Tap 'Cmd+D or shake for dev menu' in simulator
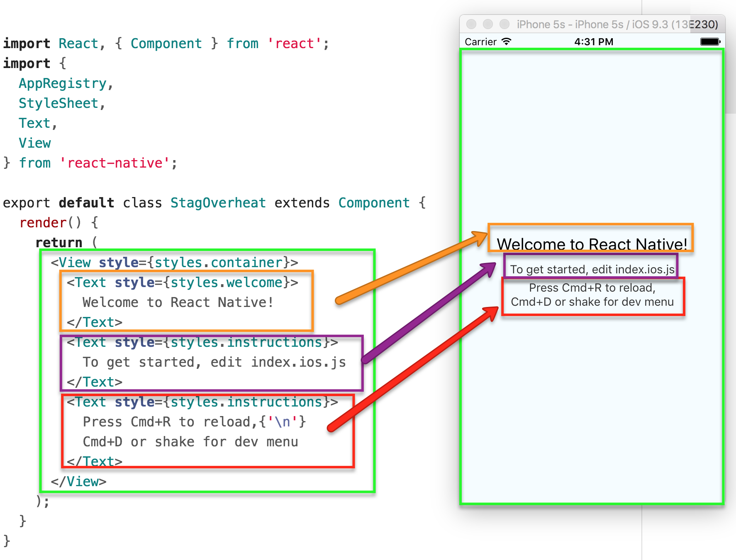 point(592,302)
